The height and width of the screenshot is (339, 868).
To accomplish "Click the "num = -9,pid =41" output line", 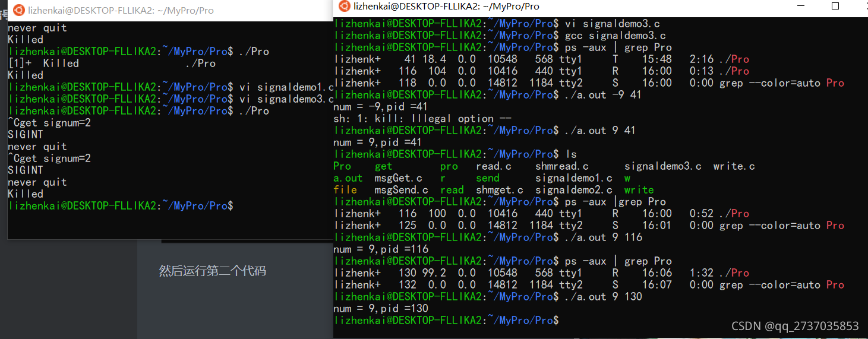I will tap(381, 107).
